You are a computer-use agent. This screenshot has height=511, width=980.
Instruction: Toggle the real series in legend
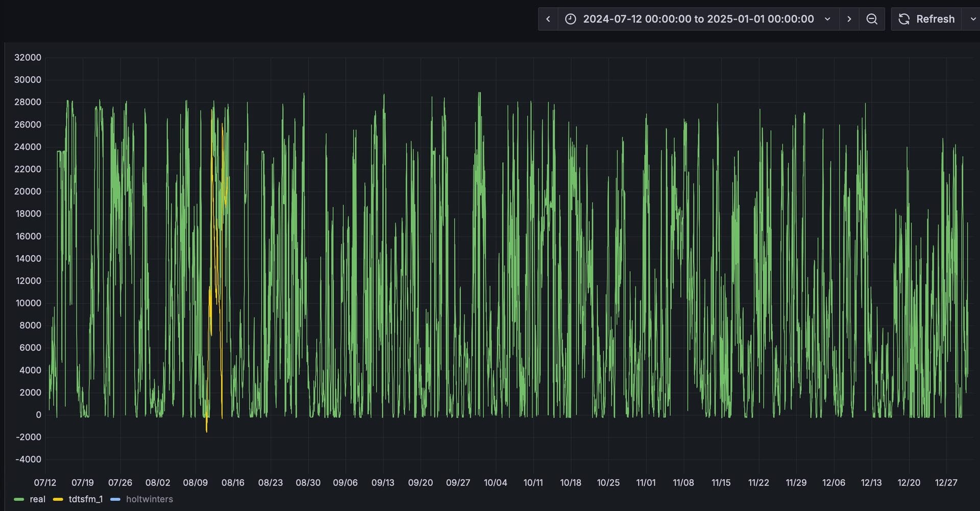click(x=37, y=499)
